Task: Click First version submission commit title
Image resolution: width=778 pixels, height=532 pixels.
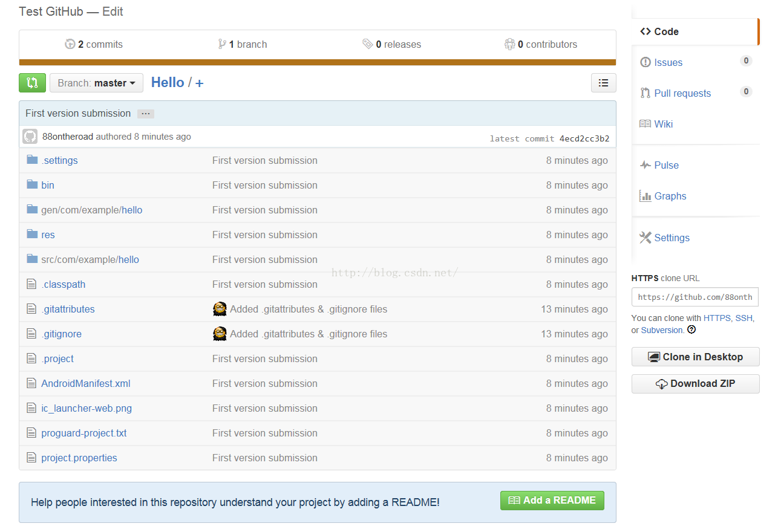Action: coord(78,113)
